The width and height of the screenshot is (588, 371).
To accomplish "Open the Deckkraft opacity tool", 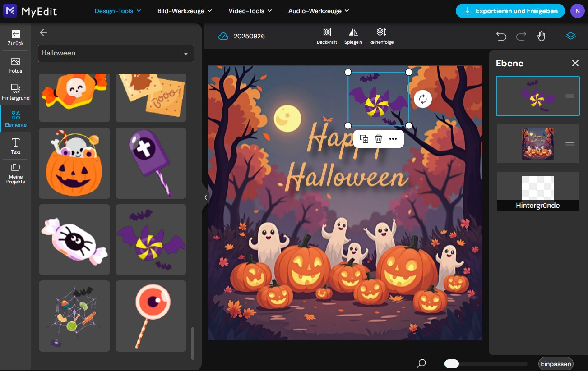I will pyautogui.click(x=326, y=36).
